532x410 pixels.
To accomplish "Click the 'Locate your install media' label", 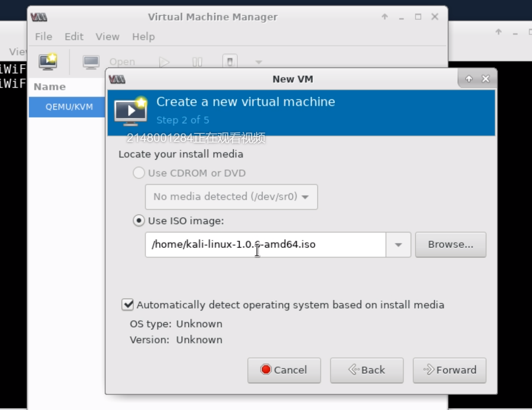I will 181,154.
